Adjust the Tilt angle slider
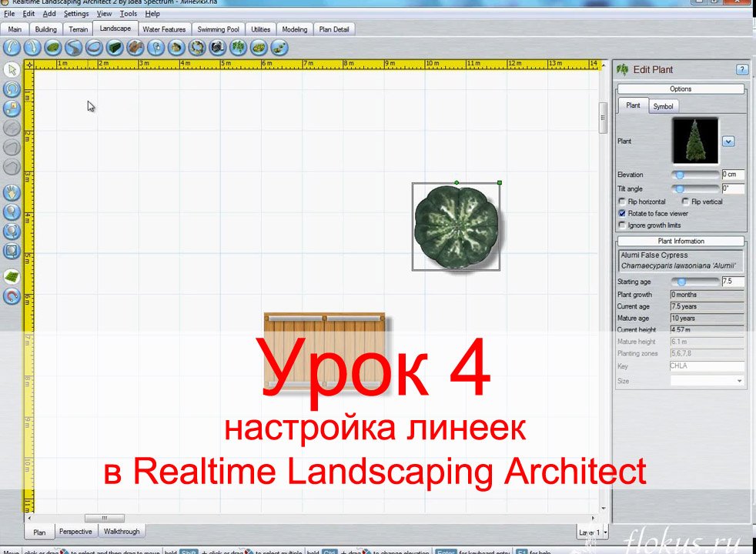 (679, 189)
